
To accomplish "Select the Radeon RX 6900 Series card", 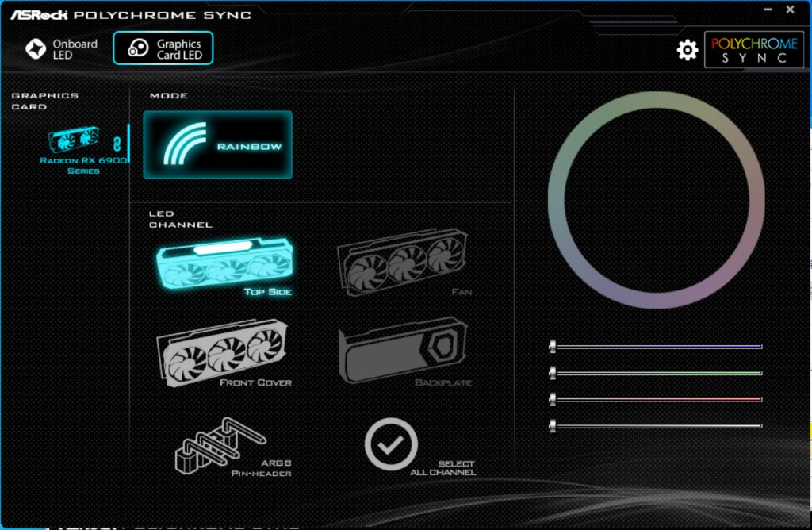I will point(82,150).
